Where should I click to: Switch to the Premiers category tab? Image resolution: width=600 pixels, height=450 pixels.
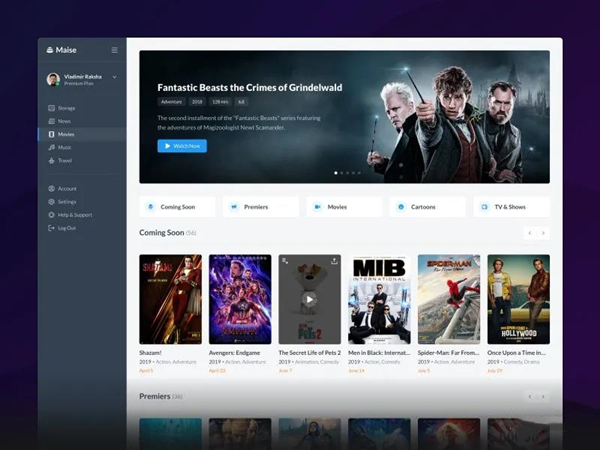point(261,207)
